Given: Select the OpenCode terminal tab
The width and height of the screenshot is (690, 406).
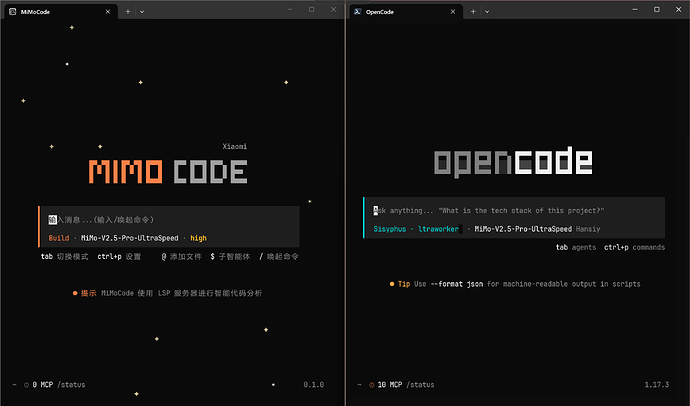Looking at the screenshot, I should [x=406, y=12].
